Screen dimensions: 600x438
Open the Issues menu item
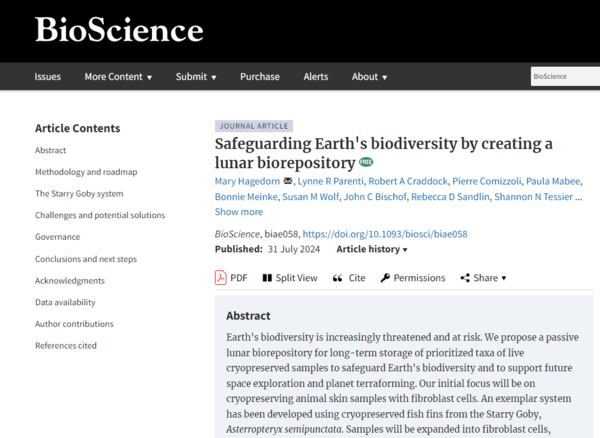48,77
